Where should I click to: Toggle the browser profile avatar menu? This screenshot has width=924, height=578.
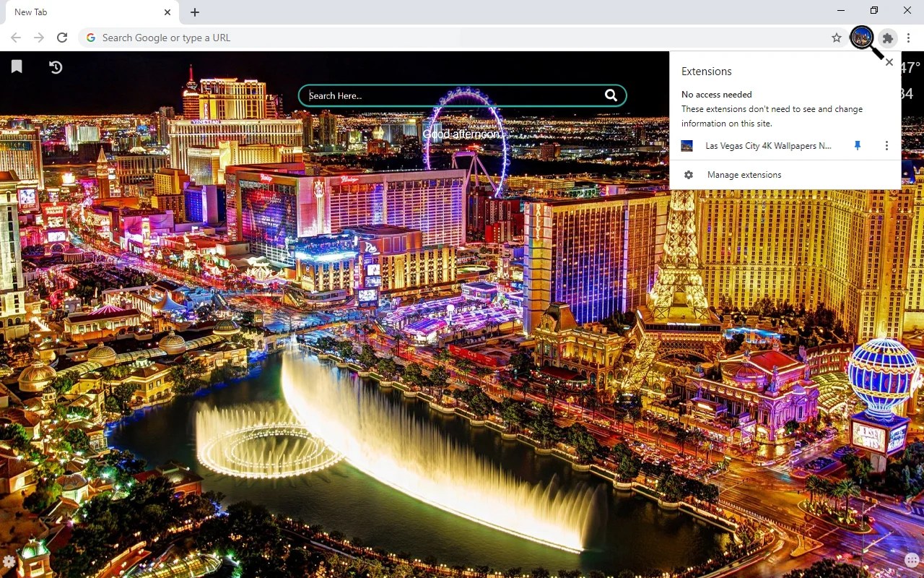(x=861, y=38)
